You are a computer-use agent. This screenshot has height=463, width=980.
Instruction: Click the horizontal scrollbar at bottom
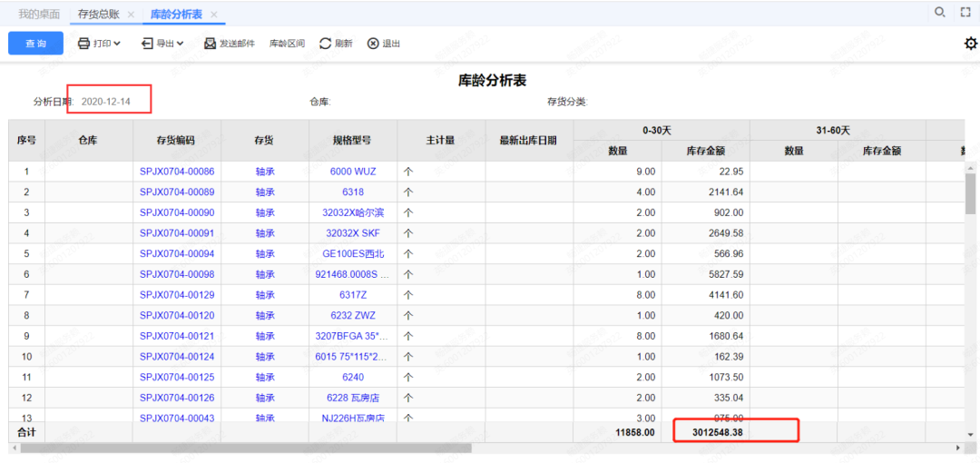tap(245, 448)
